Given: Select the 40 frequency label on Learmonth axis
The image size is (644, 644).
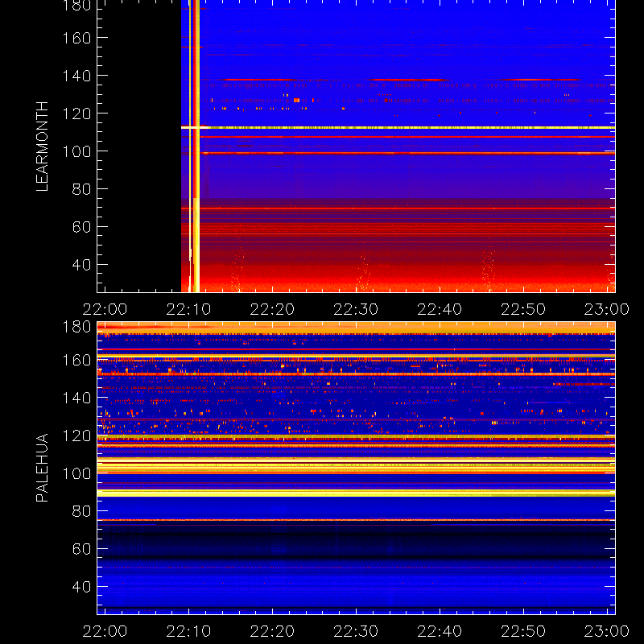Looking at the screenshot, I should (x=81, y=265).
